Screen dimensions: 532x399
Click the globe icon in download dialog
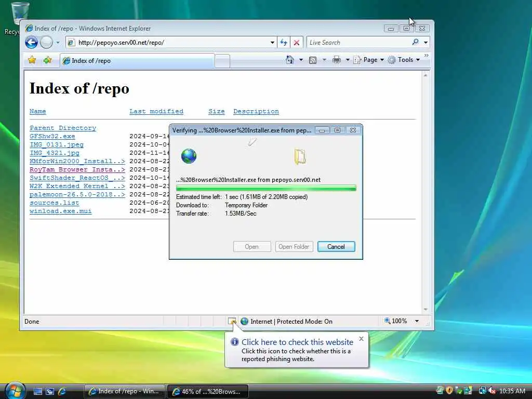189,156
